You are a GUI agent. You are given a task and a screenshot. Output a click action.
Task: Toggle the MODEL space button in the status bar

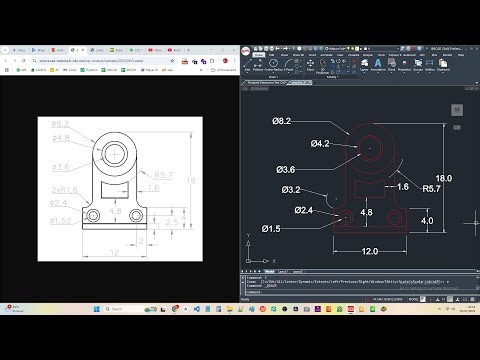coord(413,299)
